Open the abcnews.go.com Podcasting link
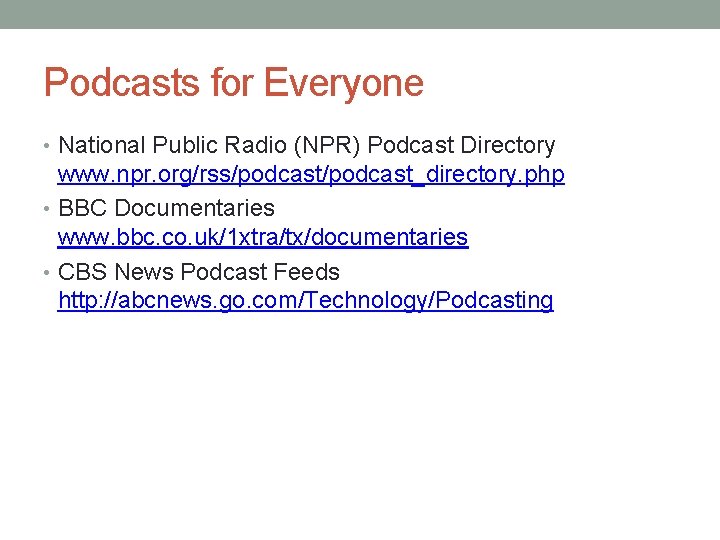720x540 pixels. tap(305, 301)
